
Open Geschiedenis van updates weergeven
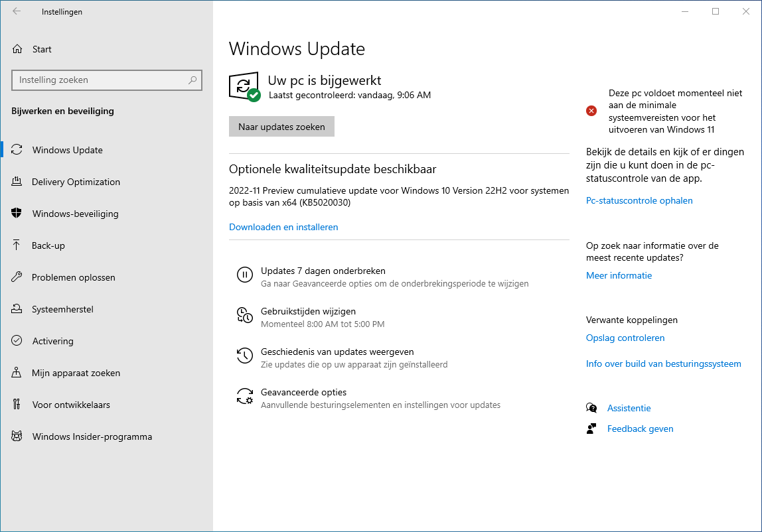tap(337, 352)
